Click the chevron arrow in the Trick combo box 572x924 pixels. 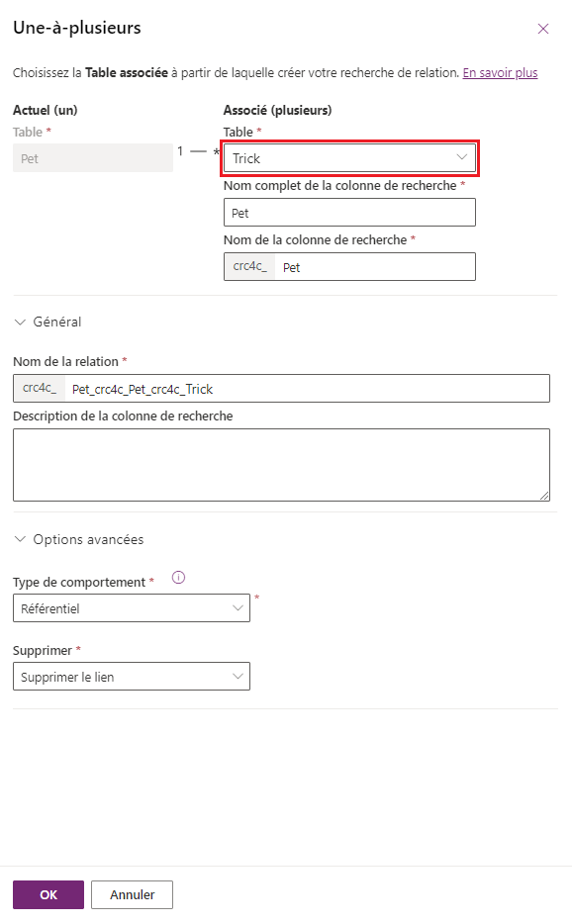point(462,157)
